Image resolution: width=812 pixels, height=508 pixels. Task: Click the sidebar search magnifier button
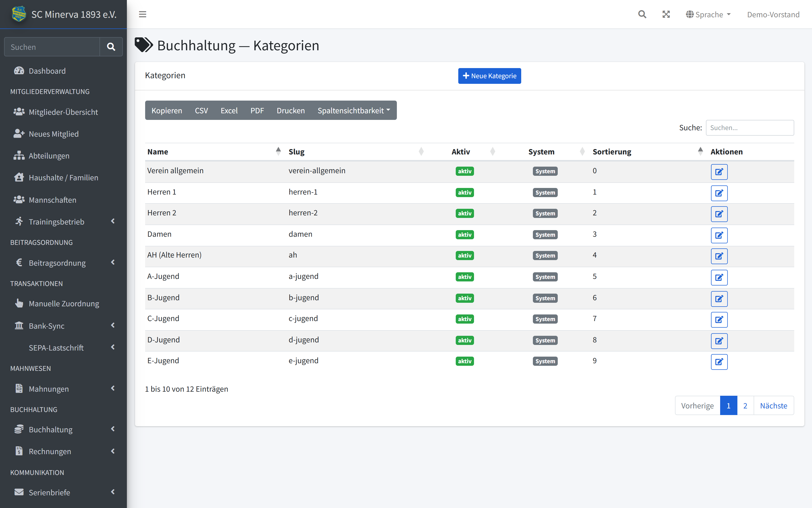coord(111,47)
